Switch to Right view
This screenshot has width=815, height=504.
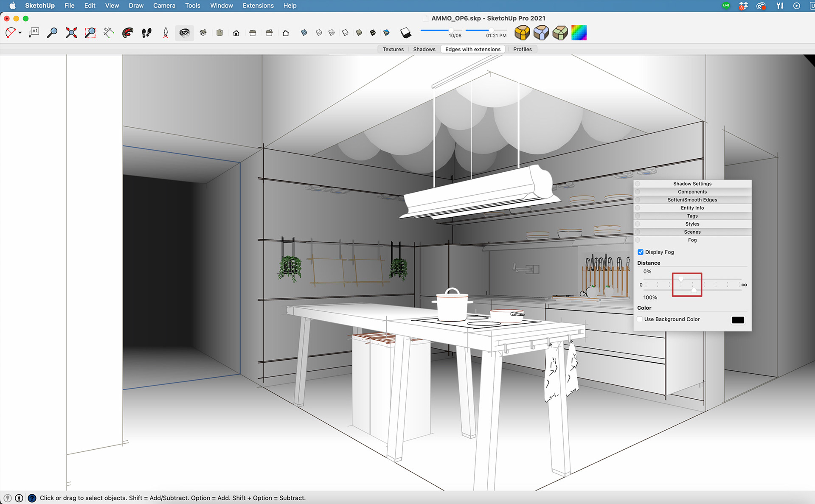click(x=253, y=33)
